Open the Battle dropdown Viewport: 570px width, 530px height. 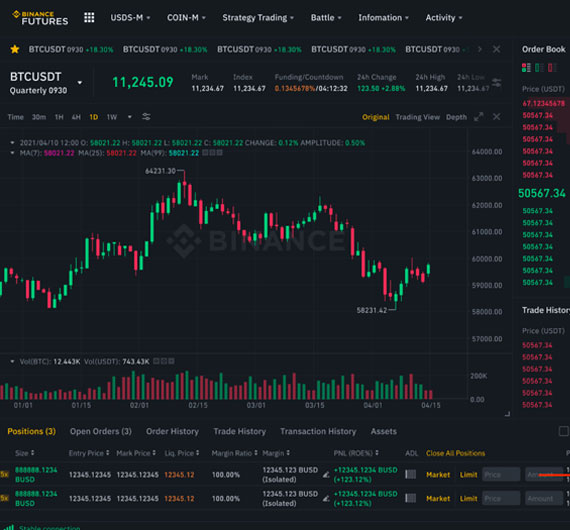(x=326, y=17)
